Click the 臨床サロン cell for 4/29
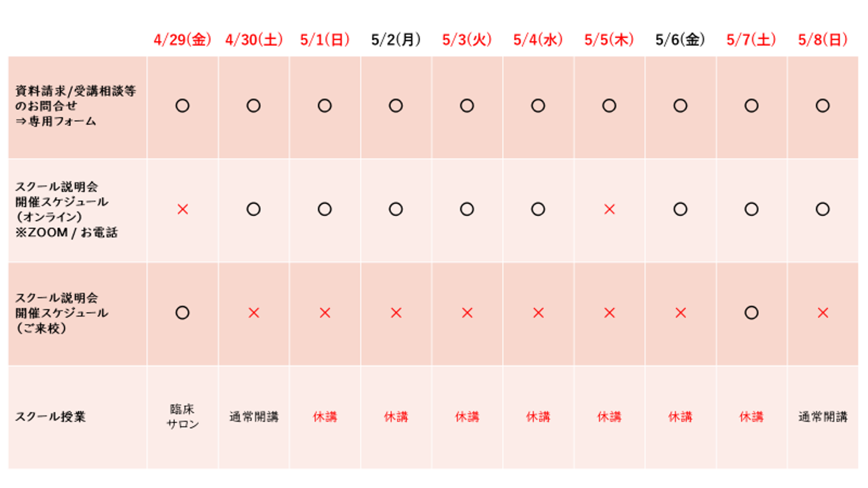The height and width of the screenshot is (488, 868). pos(182,417)
